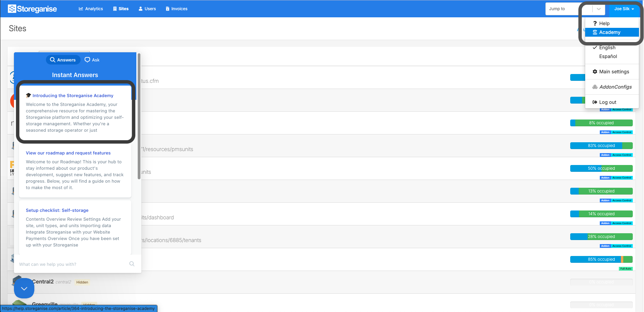Open the Central2 site

pos(43,282)
